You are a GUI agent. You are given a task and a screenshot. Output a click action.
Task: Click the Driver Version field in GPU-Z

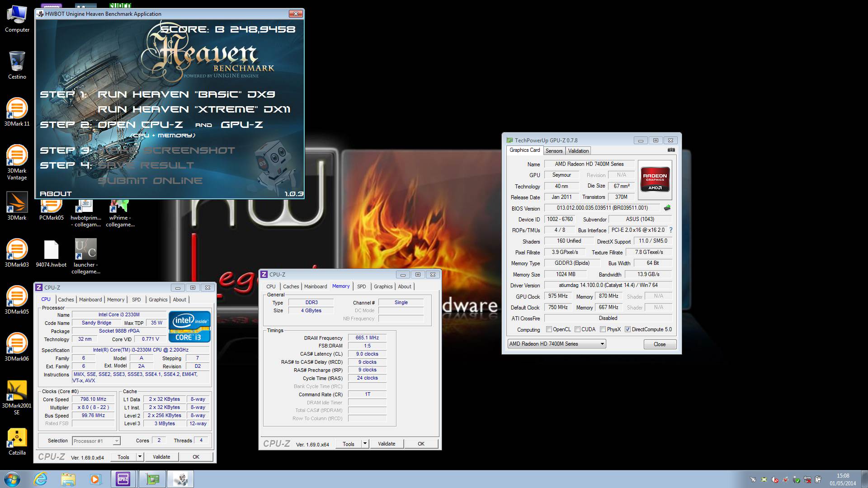(x=608, y=285)
